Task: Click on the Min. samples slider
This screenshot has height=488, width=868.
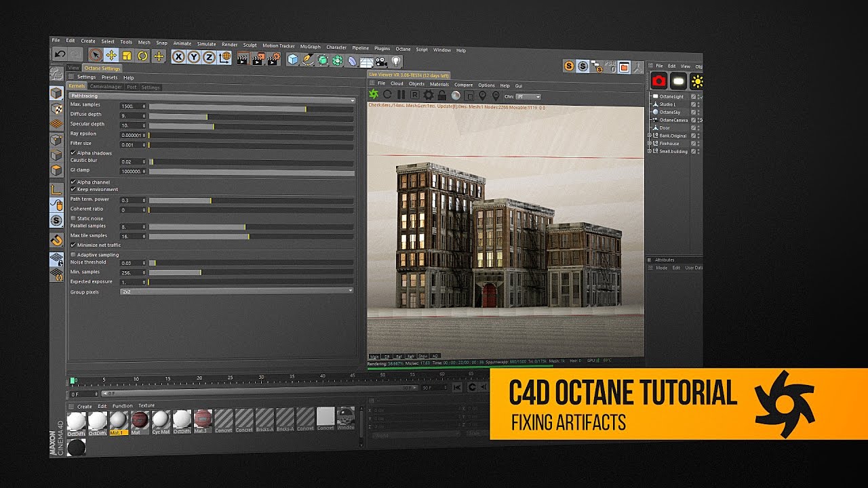Action: [x=251, y=272]
